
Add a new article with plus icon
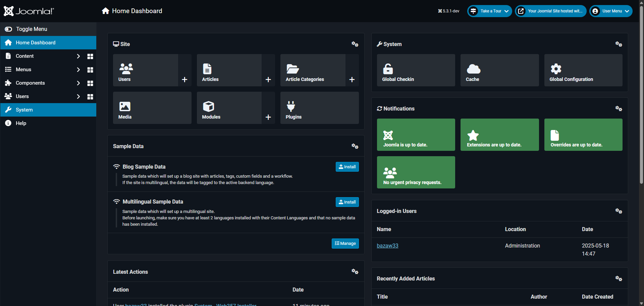(268, 80)
